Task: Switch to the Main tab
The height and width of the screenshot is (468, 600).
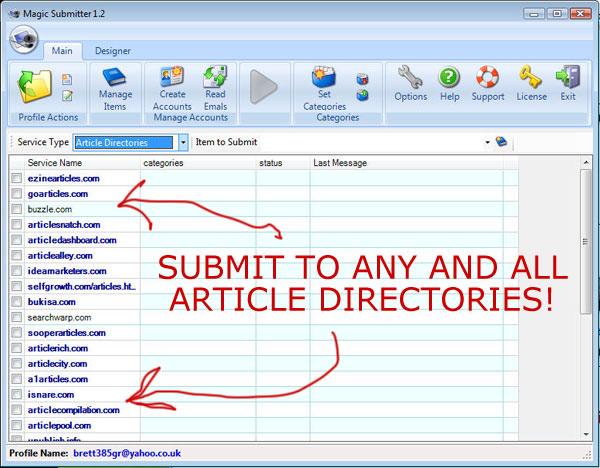Action: [x=62, y=51]
